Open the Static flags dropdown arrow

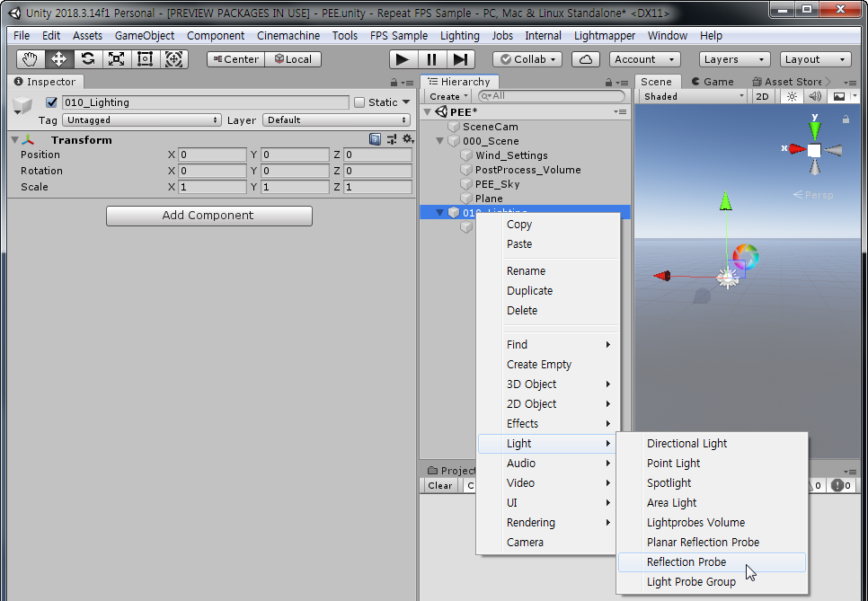[406, 102]
